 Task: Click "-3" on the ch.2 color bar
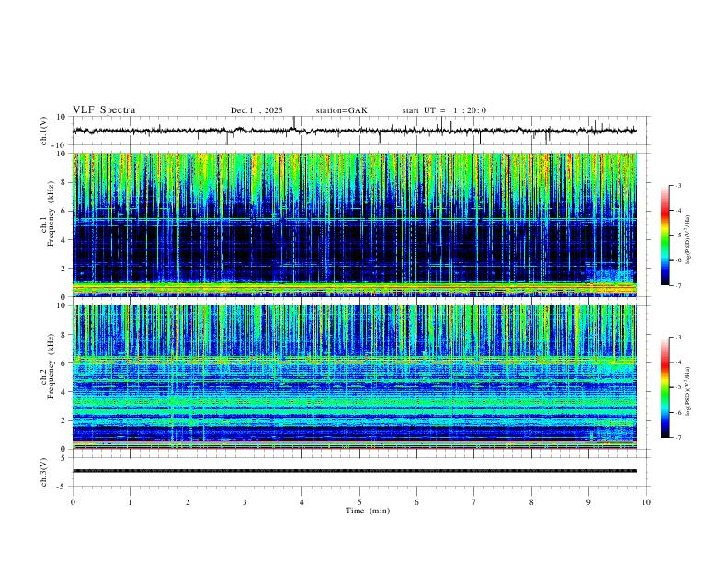[x=677, y=338]
